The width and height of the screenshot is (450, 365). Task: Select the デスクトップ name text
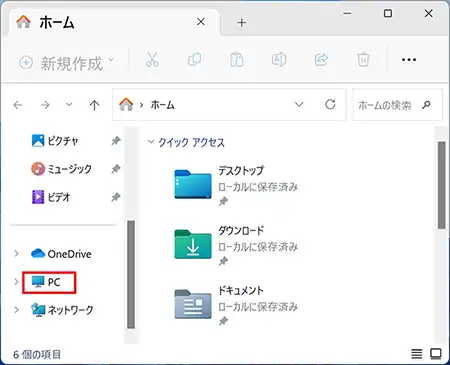(241, 170)
